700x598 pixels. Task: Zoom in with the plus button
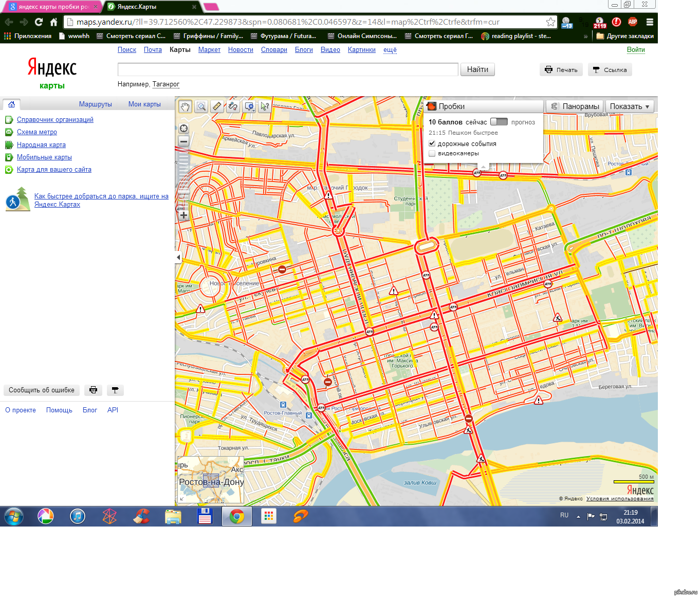click(183, 215)
